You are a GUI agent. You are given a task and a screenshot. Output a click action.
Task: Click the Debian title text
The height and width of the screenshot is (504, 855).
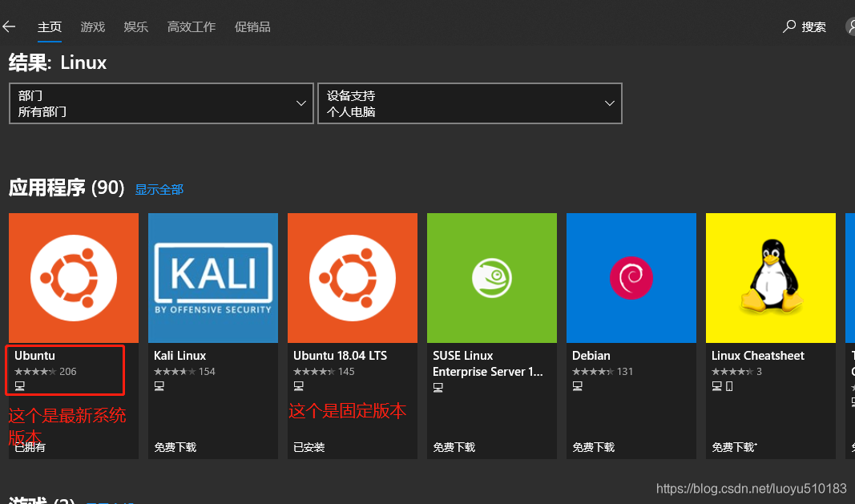pyautogui.click(x=591, y=356)
